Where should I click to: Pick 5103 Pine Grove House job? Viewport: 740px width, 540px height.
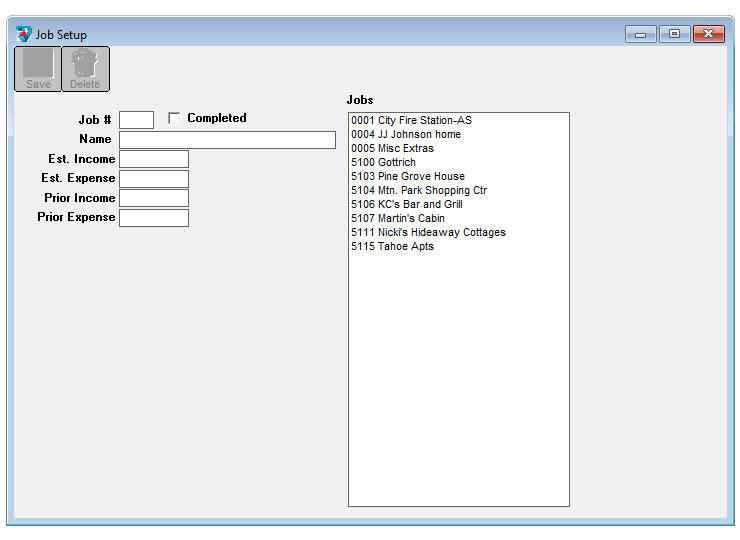(408, 176)
